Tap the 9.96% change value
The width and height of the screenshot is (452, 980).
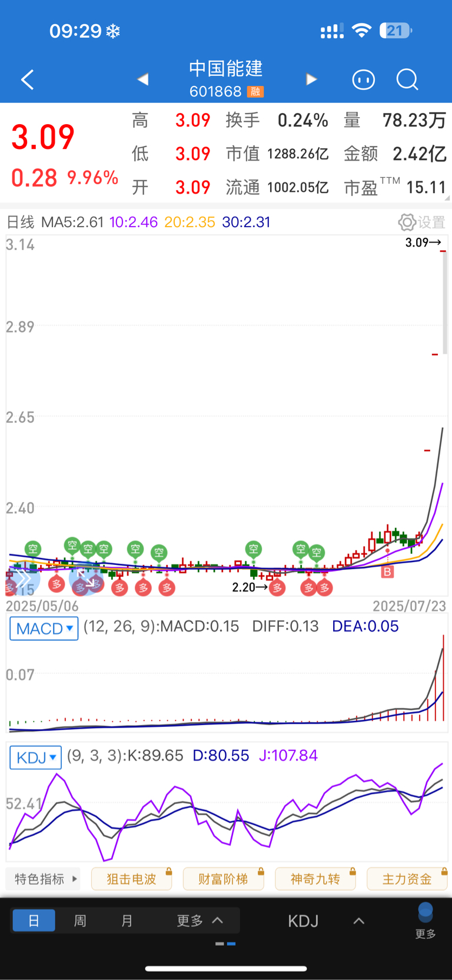(92, 178)
